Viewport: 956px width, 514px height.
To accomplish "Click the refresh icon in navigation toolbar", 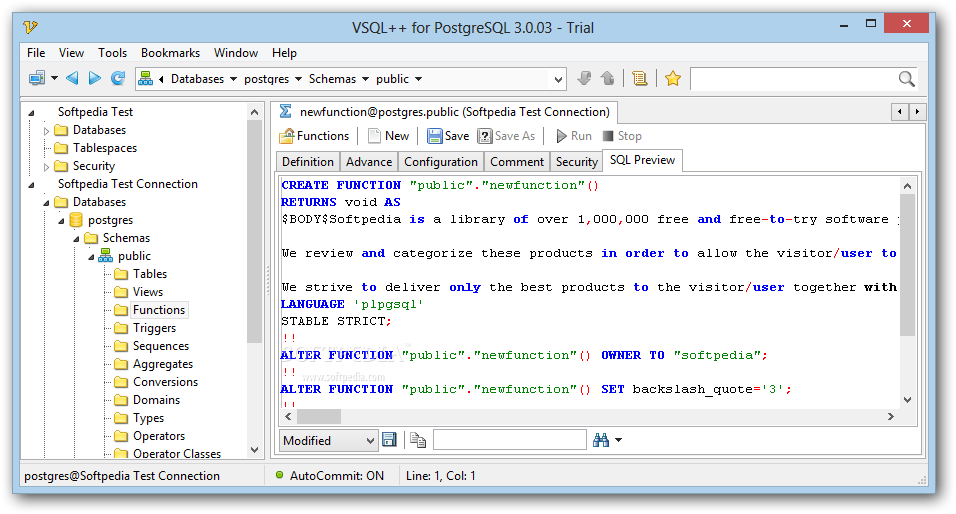I will pos(118,78).
